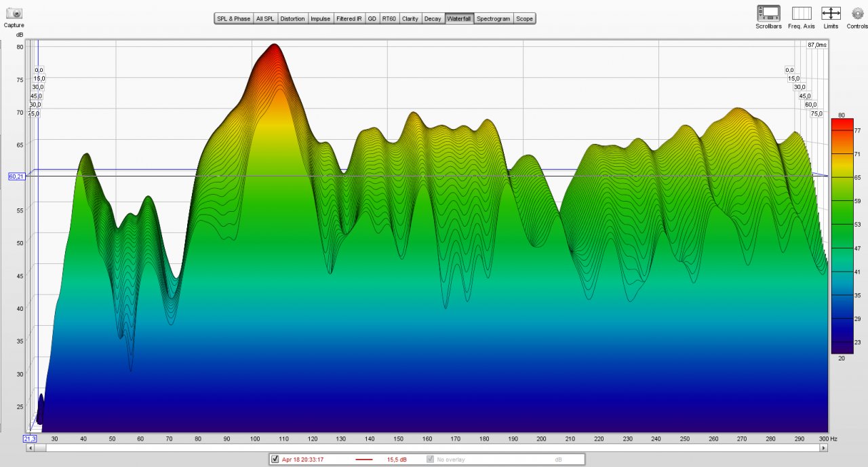Open the Clarity tab

(x=410, y=19)
